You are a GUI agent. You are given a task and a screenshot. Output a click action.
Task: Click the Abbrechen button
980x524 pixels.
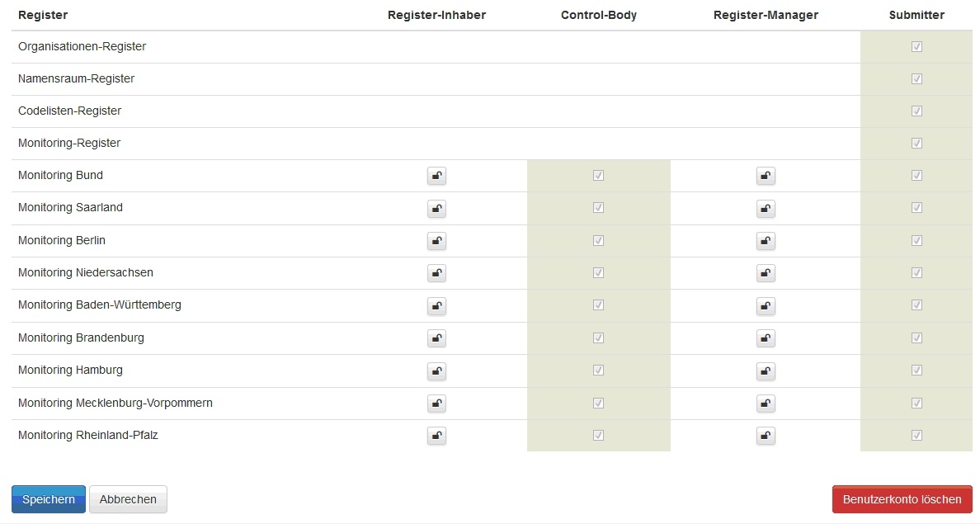(128, 499)
